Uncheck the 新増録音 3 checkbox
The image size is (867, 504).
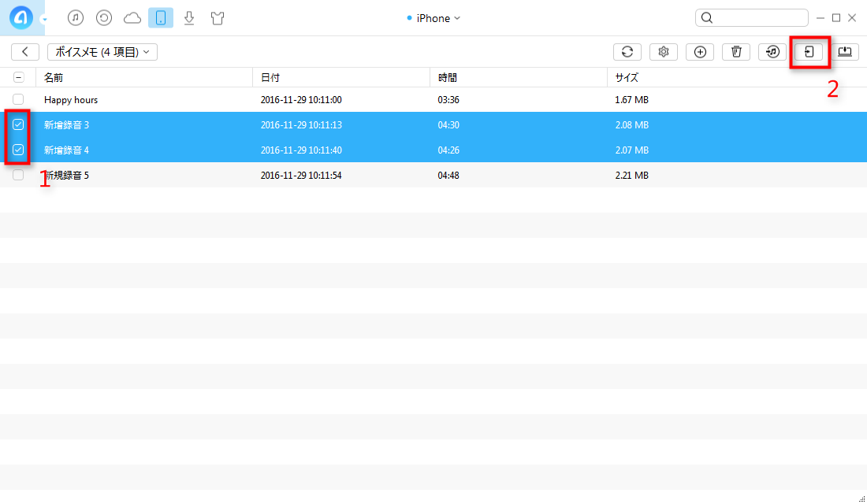(18, 125)
